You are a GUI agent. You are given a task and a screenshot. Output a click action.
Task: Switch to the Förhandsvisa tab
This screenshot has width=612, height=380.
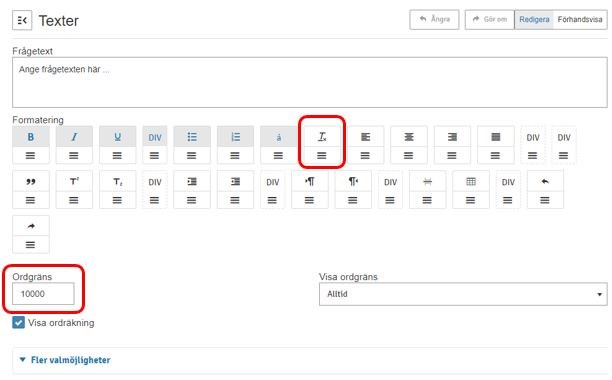tap(580, 20)
